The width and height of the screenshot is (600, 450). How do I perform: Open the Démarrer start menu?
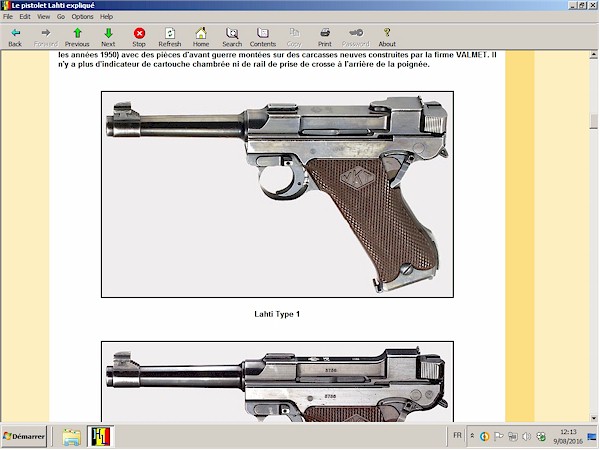24,436
